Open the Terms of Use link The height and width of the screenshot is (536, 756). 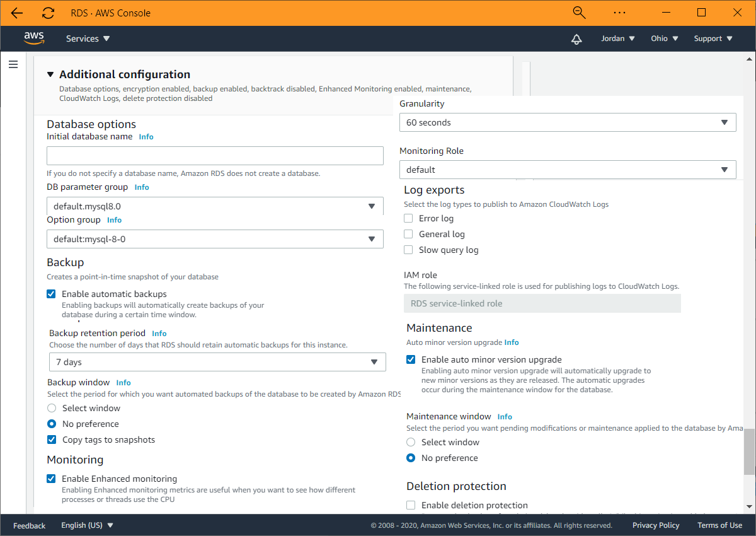coord(719,525)
